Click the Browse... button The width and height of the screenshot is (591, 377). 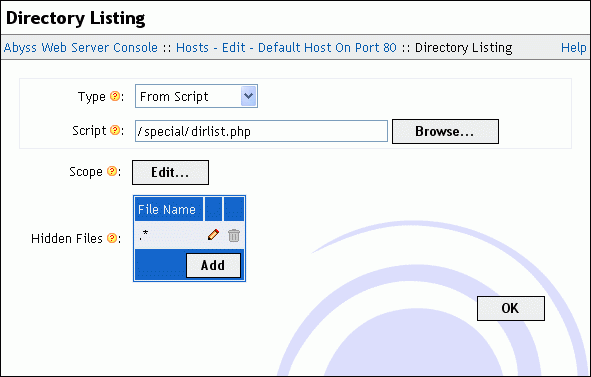(445, 131)
